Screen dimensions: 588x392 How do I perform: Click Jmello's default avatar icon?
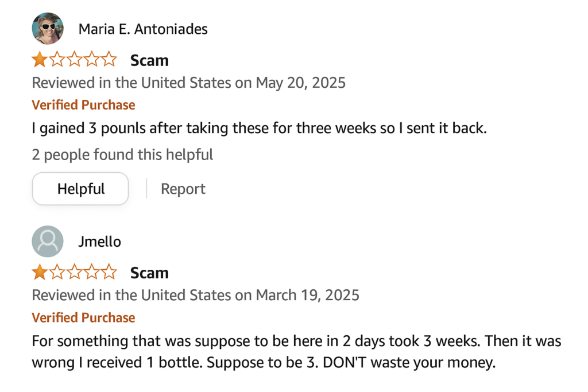point(48,241)
